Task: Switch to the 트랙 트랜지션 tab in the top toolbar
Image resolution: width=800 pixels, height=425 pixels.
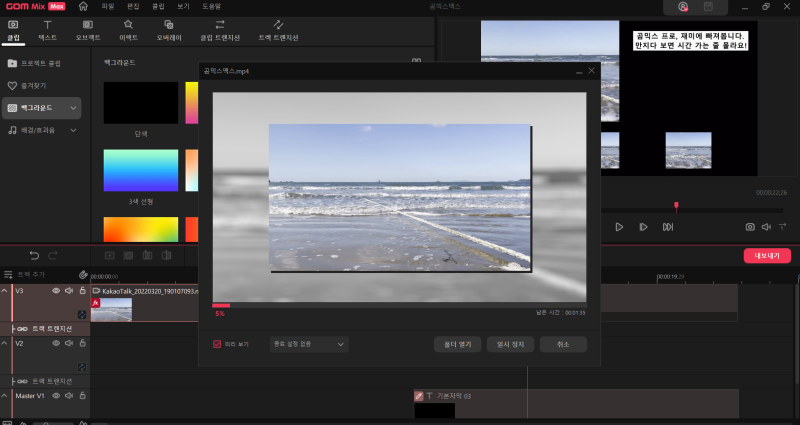Action: click(x=278, y=31)
